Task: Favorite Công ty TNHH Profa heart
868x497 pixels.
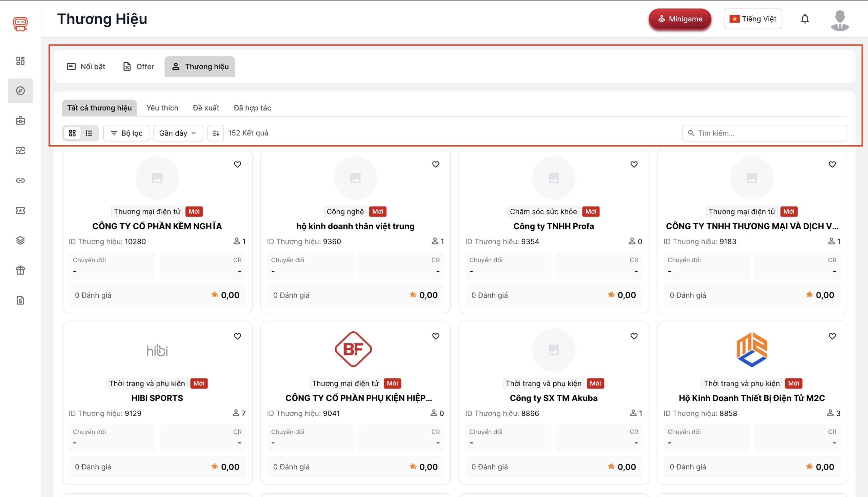Action: pyautogui.click(x=634, y=165)
